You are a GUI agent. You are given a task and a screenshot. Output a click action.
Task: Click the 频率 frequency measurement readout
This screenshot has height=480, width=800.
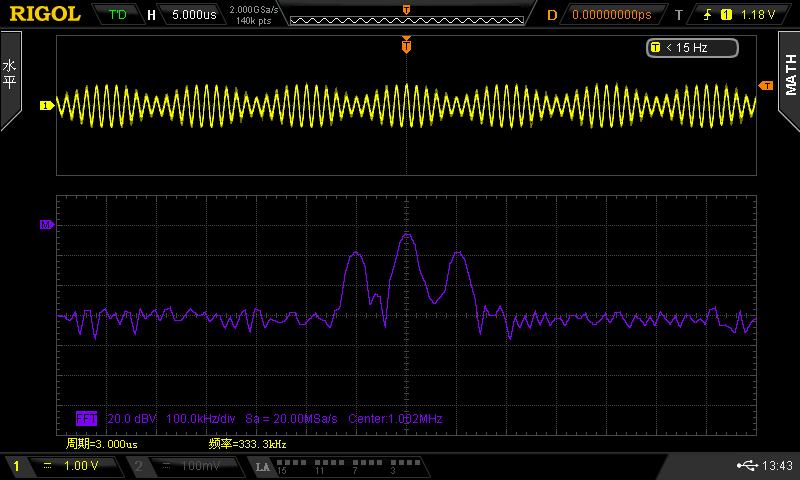point(247,443)
